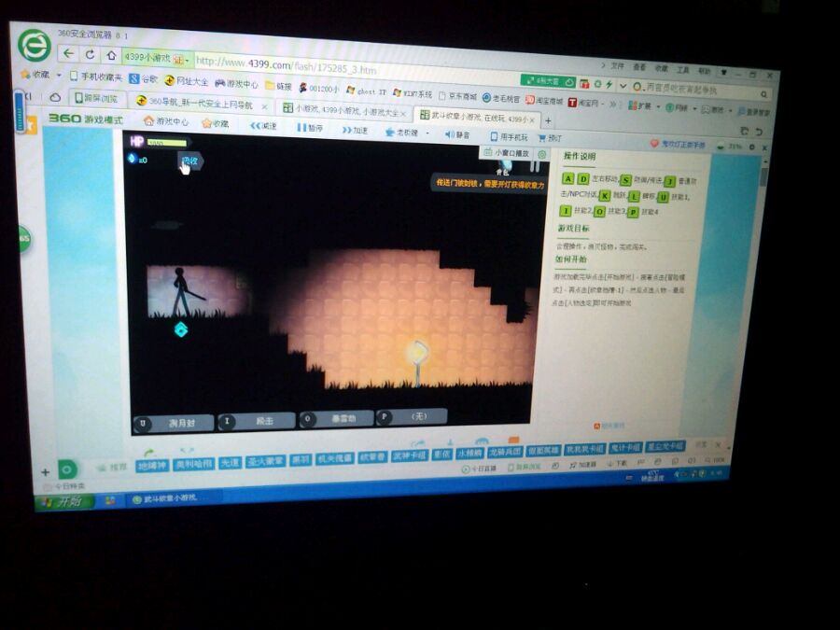Click in-game 吸收 button
840x630 pixels.
[190, 161]
